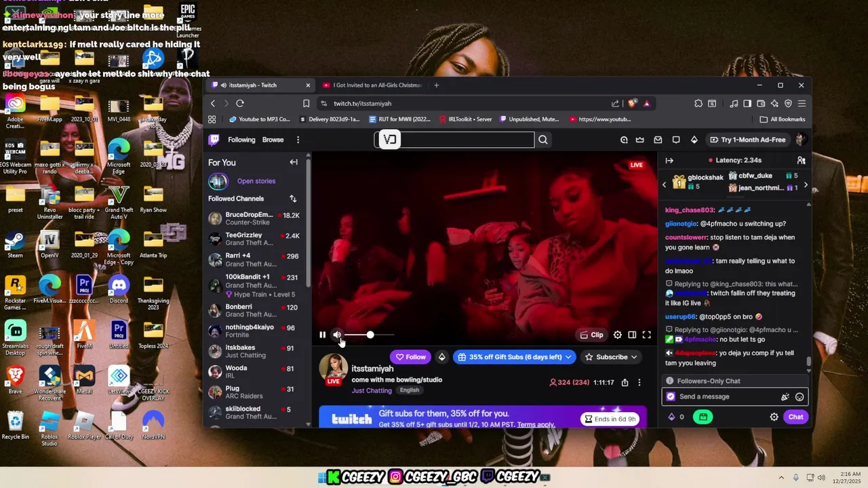Viewport: 868px width, 488px height.
Task: Pause the Twitch stream video
Action: click(322, 335)
